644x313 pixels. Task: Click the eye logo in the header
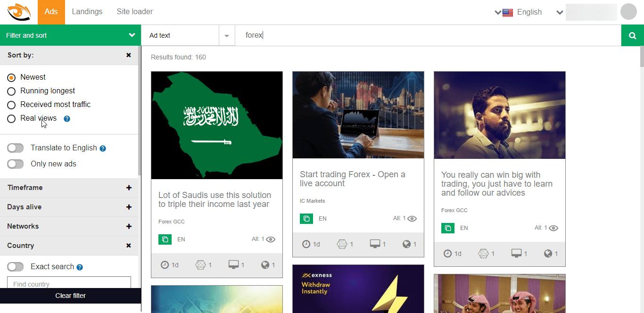tap(19, 12)
